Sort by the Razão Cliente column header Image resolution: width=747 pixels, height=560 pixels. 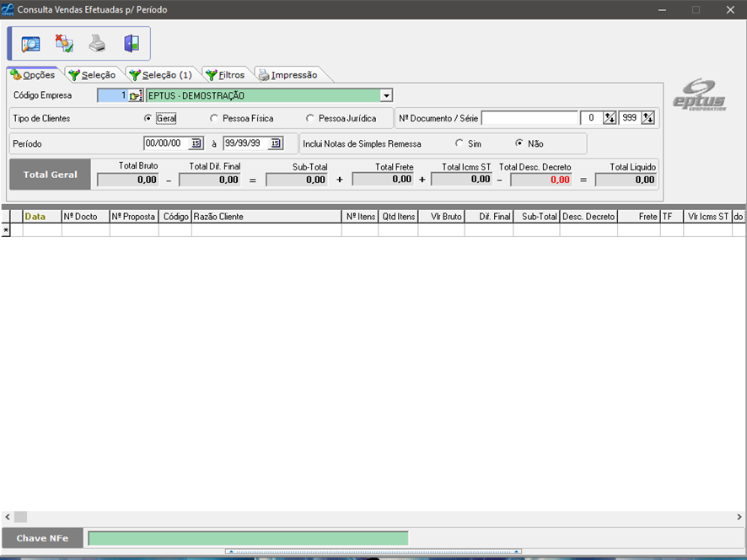click(x=266, y=217)
